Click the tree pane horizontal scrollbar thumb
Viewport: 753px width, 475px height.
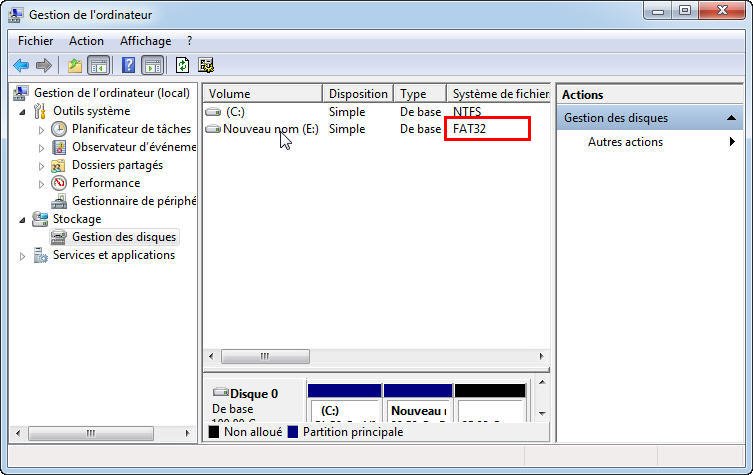91,433
